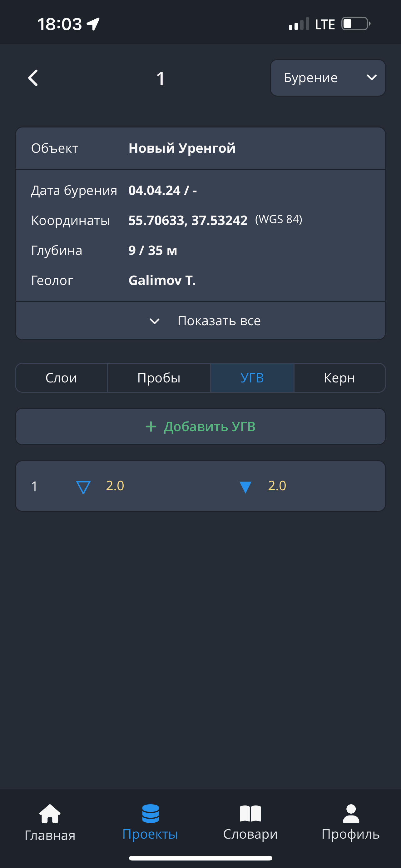The image size is (401, 868).
Task: Click the chevron beside Показать все
Action: 155,321
